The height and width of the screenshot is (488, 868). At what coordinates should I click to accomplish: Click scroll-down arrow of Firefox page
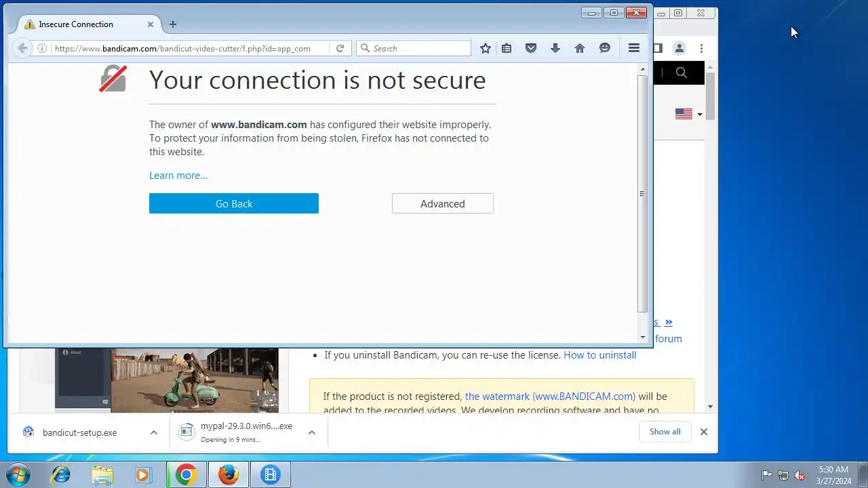tap(643, 337)
